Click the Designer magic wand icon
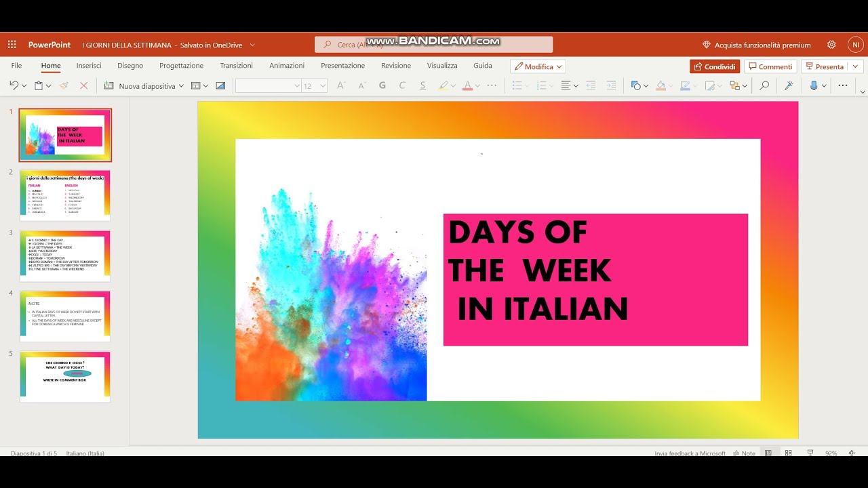 coord(789,85)
